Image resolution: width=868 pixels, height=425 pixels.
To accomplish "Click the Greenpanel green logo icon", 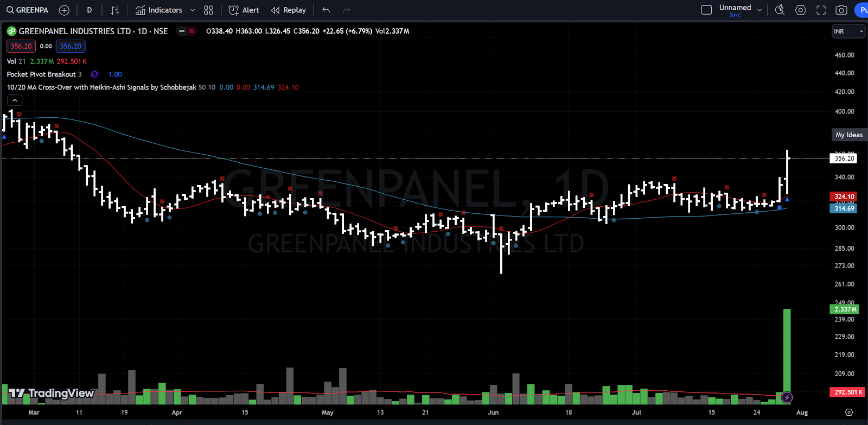I will (x=11, y=31).
